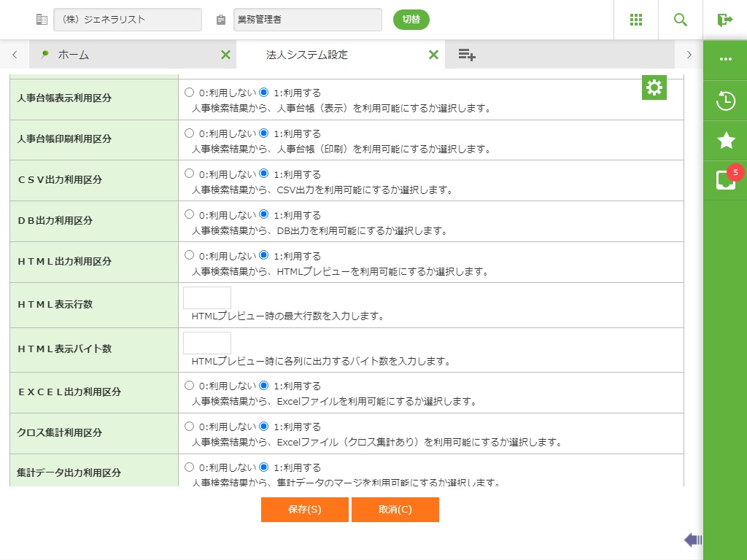Click the HTML表示行数 input field
Screen dimensions: 747x560
[x=206, y=298]
